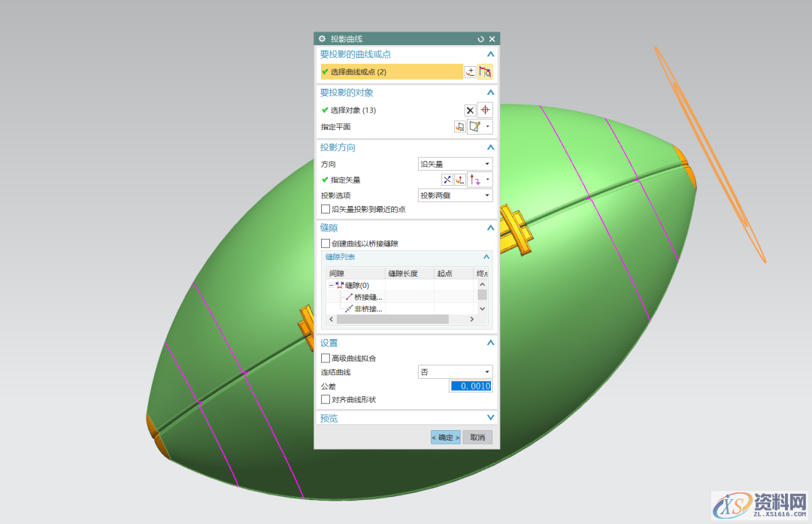Click the reverse vector direction icon
The width and height of the screenshot is (812, 524).
tap(447, 180)
